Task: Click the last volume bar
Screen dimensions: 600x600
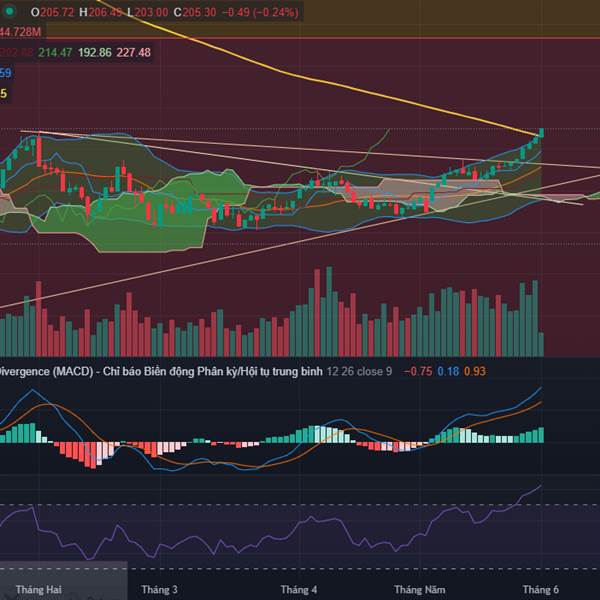Action: [541, 344]
